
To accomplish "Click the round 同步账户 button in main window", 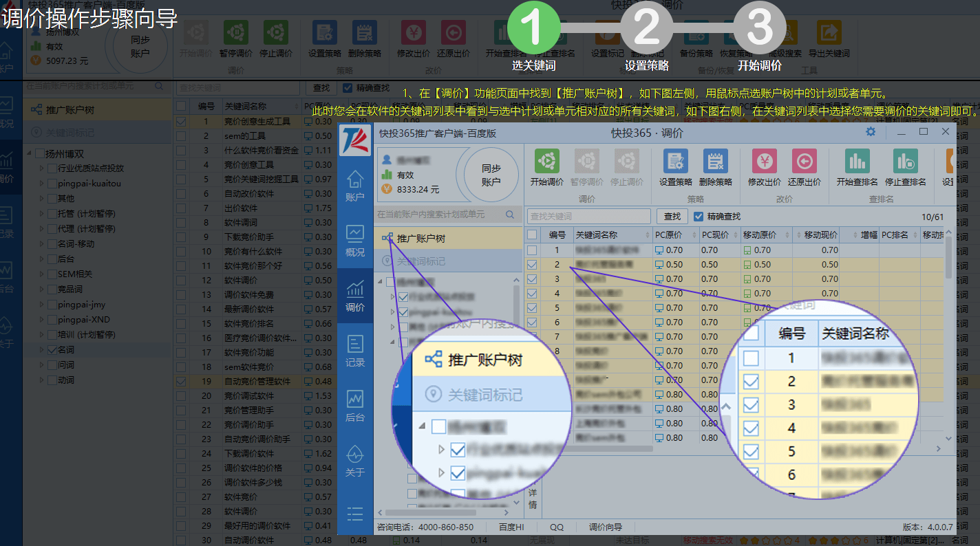I will coord(140,46).
